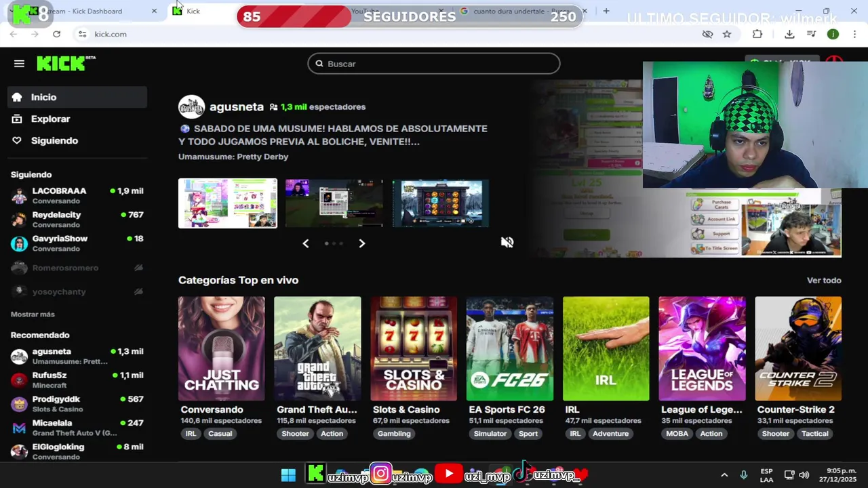Viewport: 868px width, 488px height.
Task: Go to next featured carousel slide
Action: (x=361, y=243)
